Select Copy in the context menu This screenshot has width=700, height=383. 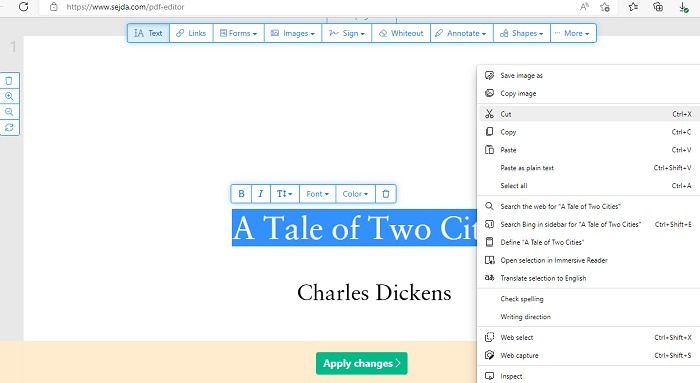(588, 132)
